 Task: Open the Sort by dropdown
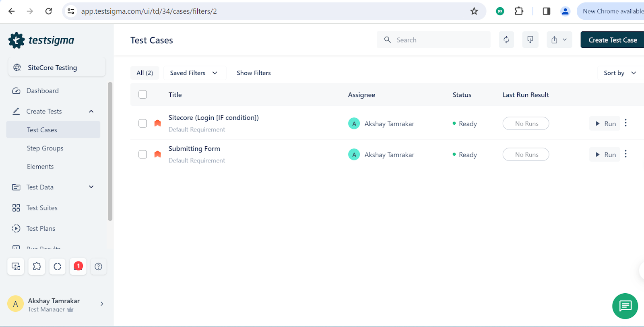(620, 73)
